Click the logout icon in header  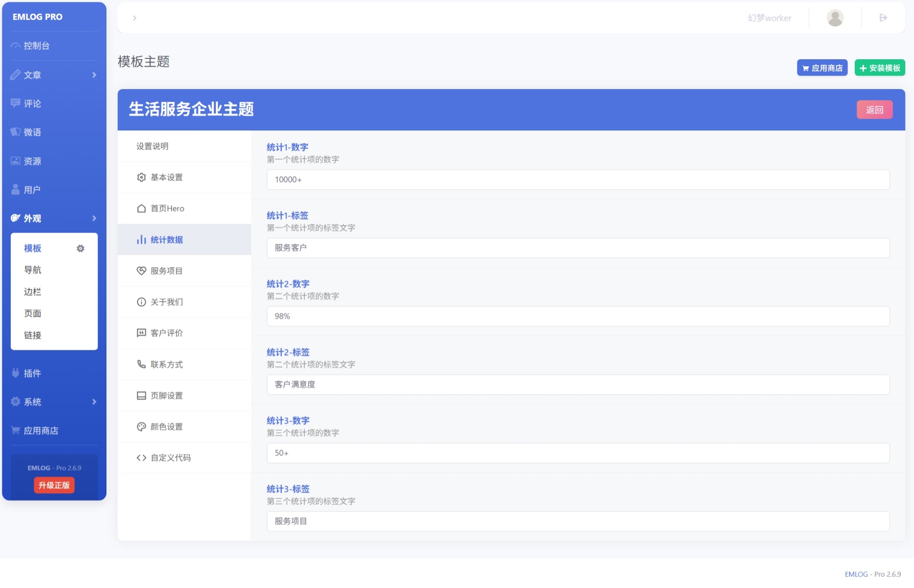pyautogui.click(x=883, y=18)
